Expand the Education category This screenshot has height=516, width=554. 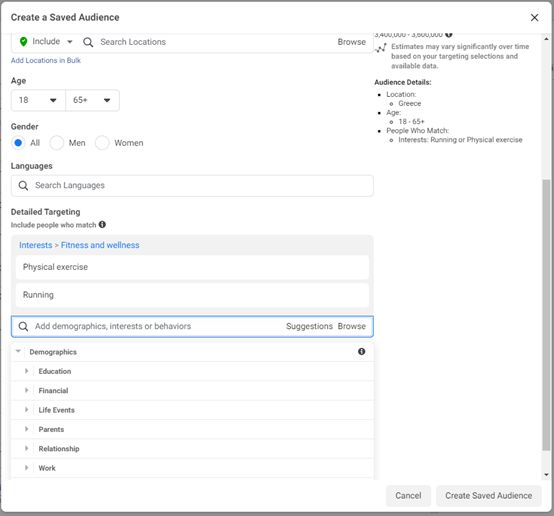[26, 371]
